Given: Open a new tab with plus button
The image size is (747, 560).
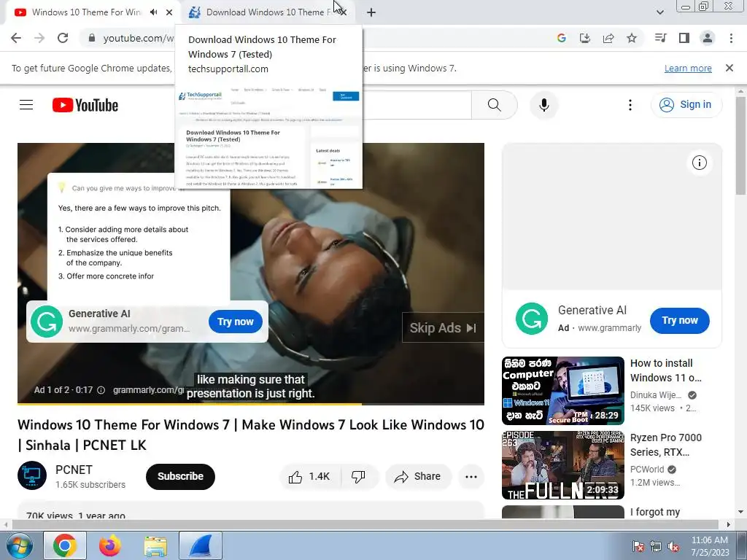Looking at the screenshot, I should click(371, 12).
